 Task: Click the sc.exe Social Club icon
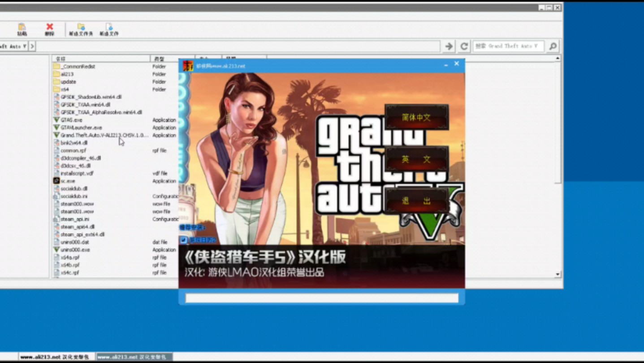pos(56,181)
